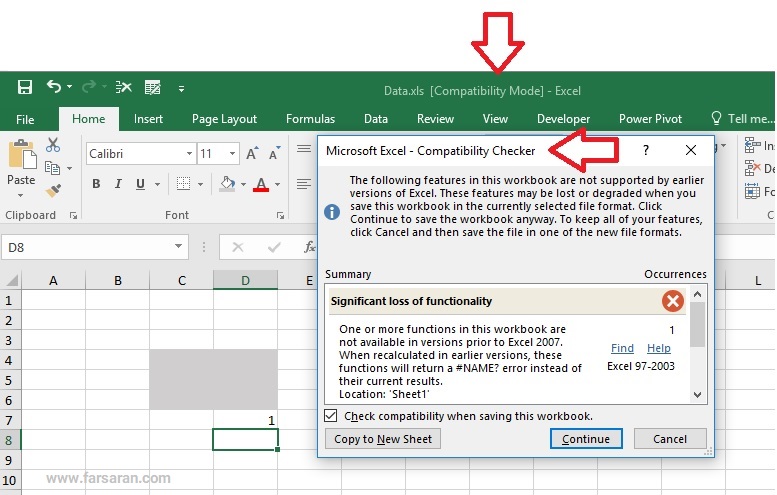
Task: Apply the red Font Color
Action: click(x=261, y=184)
